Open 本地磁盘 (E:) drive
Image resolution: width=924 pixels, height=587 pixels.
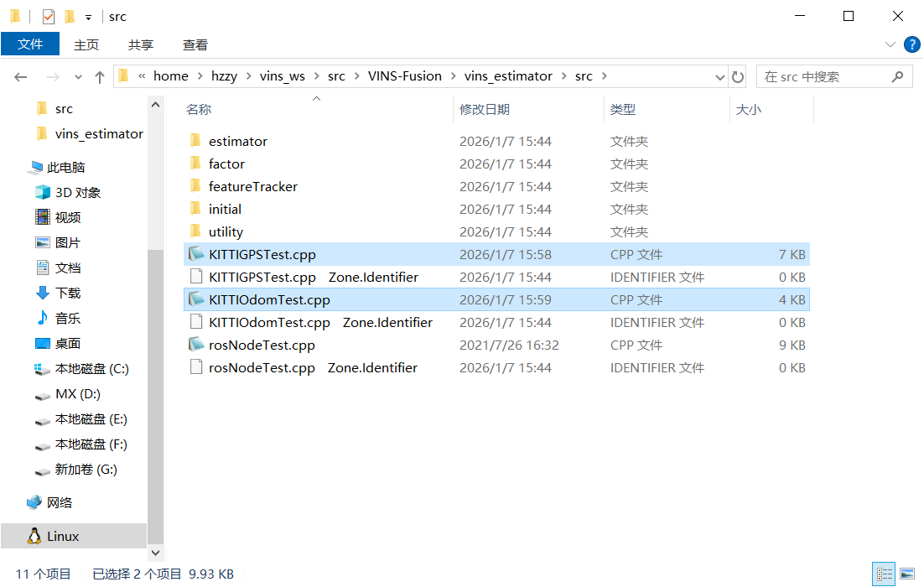pos(91,419)
